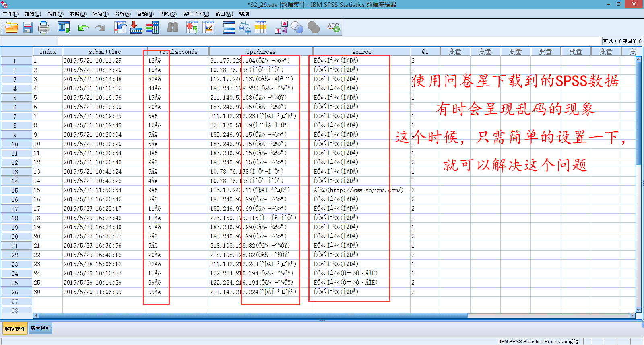Open the 实用程序(U) menu
This screenshot has height=345, width=644.
[x=196, y=14]
